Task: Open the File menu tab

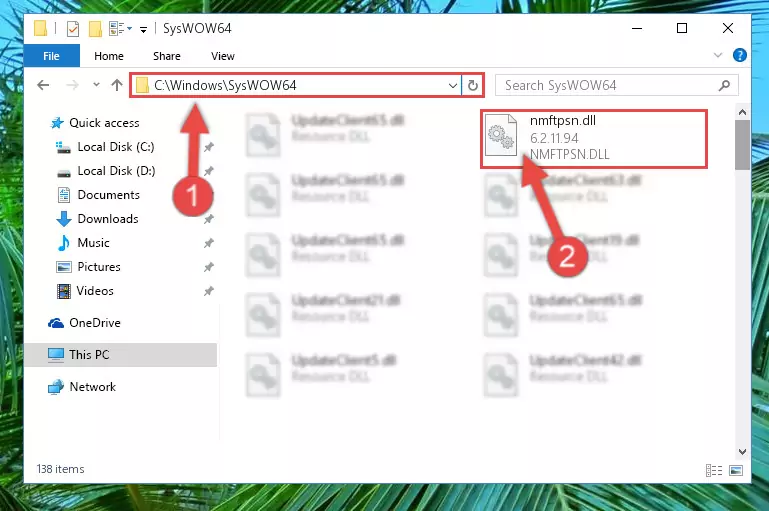Action: coord(51,56)
